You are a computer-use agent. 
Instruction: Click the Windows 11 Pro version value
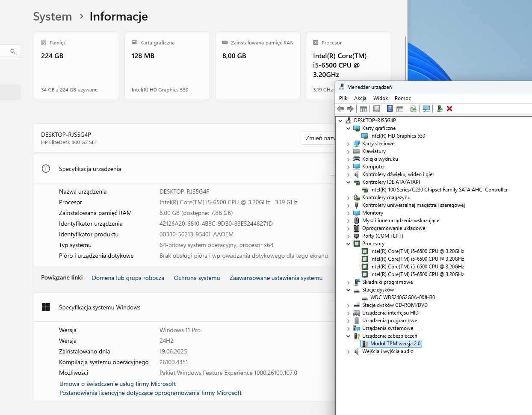click(180, 330)
